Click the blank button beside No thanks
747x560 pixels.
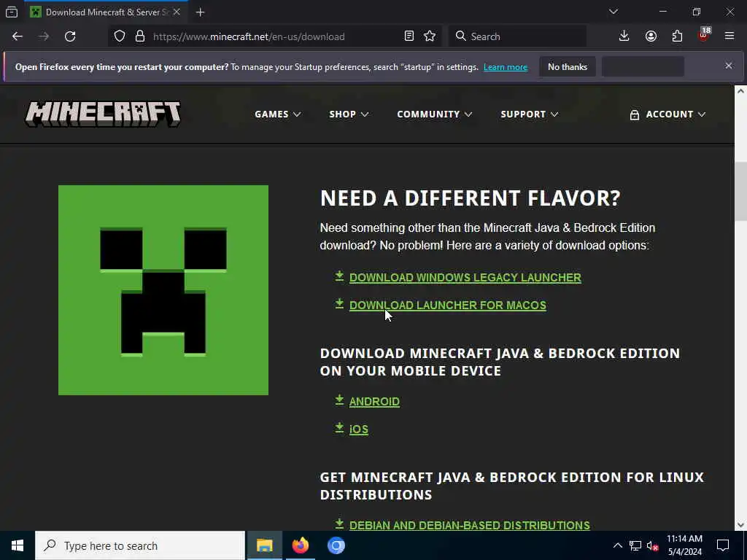pyautogui.click(x=643, y=66)
